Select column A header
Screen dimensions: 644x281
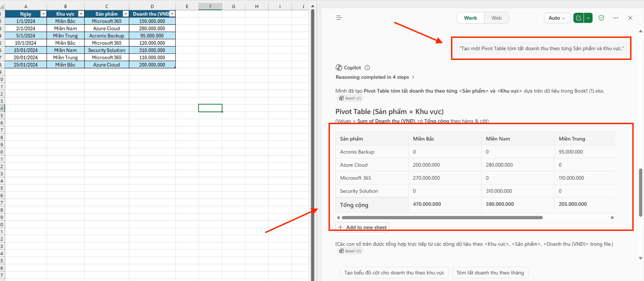click(26, 7)
